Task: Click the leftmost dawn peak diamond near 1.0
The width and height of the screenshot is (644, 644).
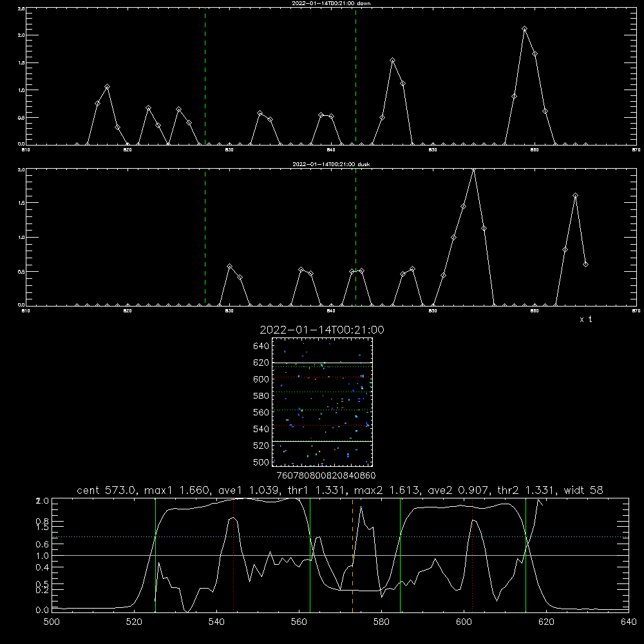Action: (x=108, y=87)
